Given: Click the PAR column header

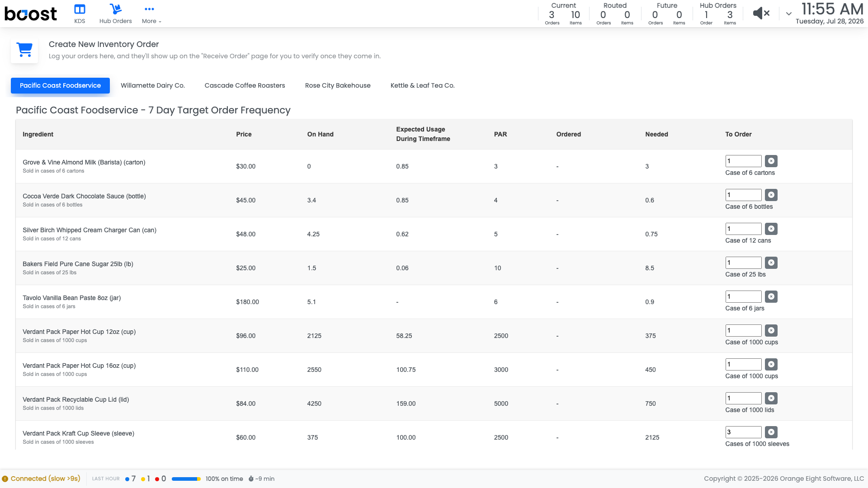Looking at the screenshot, I should (x=500, y=134).
